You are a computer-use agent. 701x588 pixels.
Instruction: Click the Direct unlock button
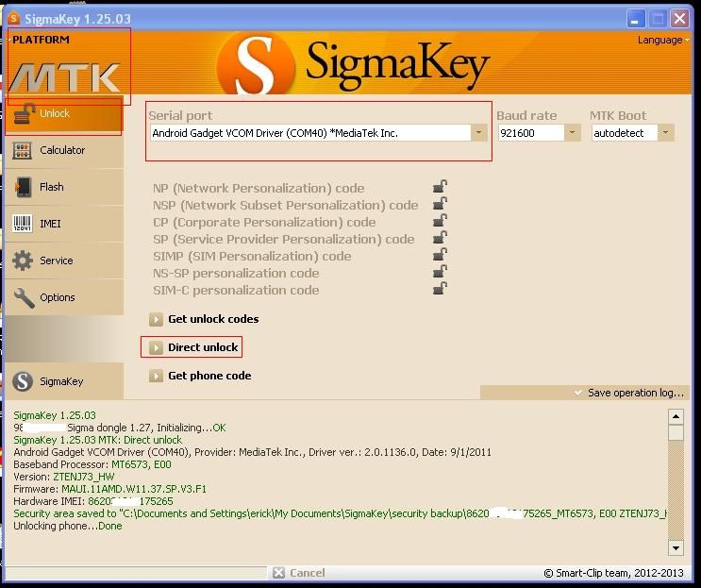click(x=193, y=347)
